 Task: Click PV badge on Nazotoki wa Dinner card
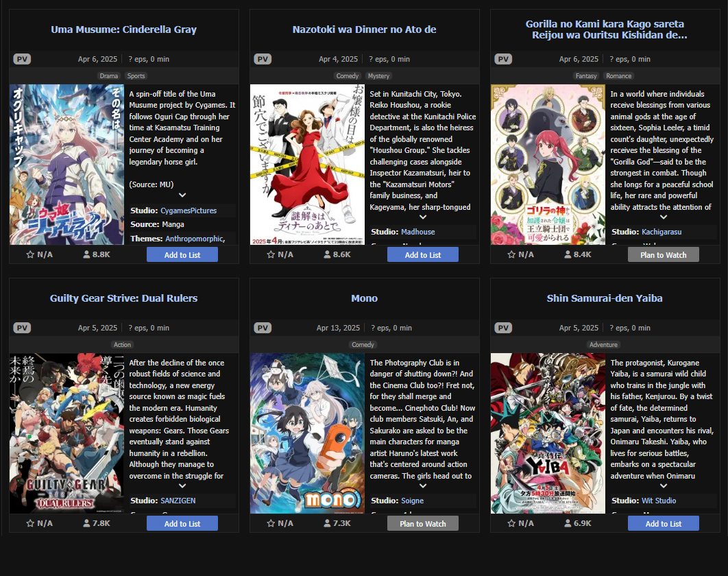(x=263, y=59)
